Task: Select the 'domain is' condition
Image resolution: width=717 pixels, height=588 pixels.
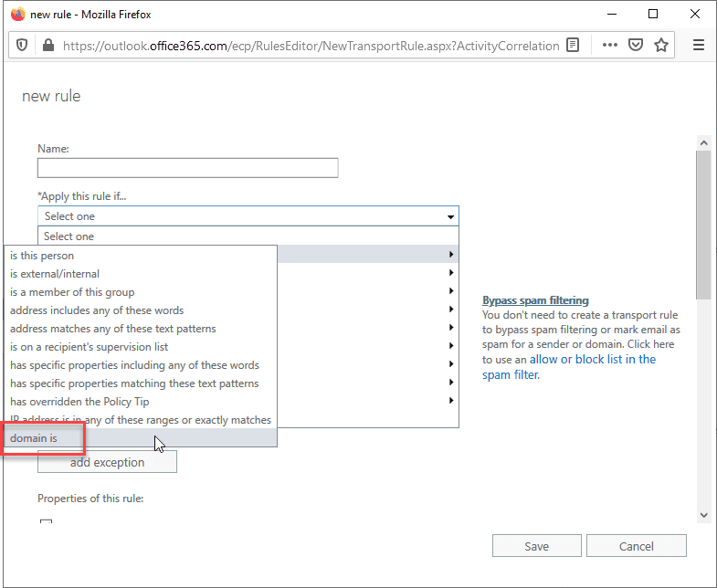Action: tap(34, 438)
